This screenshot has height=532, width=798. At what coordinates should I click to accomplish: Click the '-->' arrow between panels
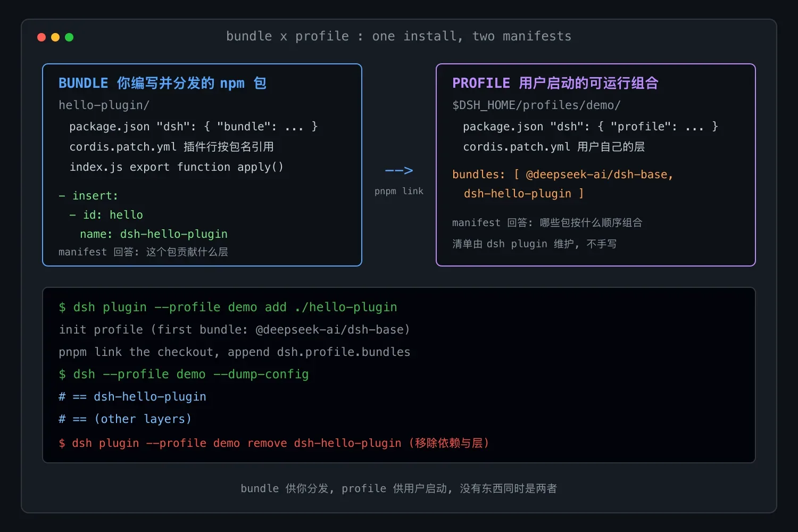pyautogui.click(x=399, y=171)
